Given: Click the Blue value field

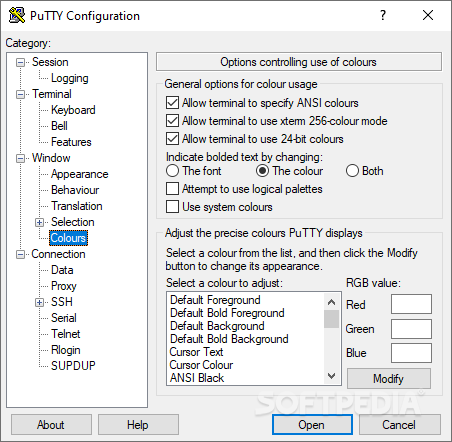Looking at the screenshot, I should 411,353.
